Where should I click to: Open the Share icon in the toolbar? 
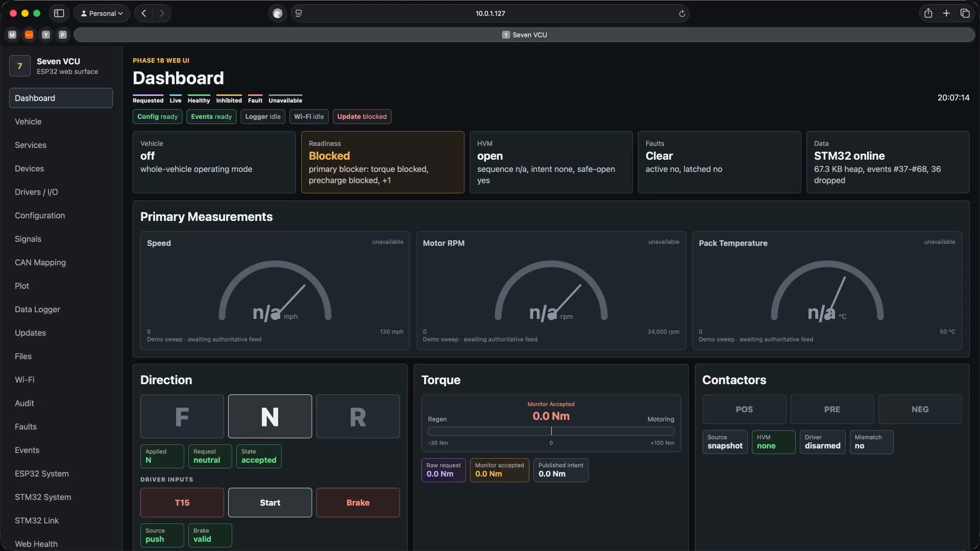coord(928,13)
